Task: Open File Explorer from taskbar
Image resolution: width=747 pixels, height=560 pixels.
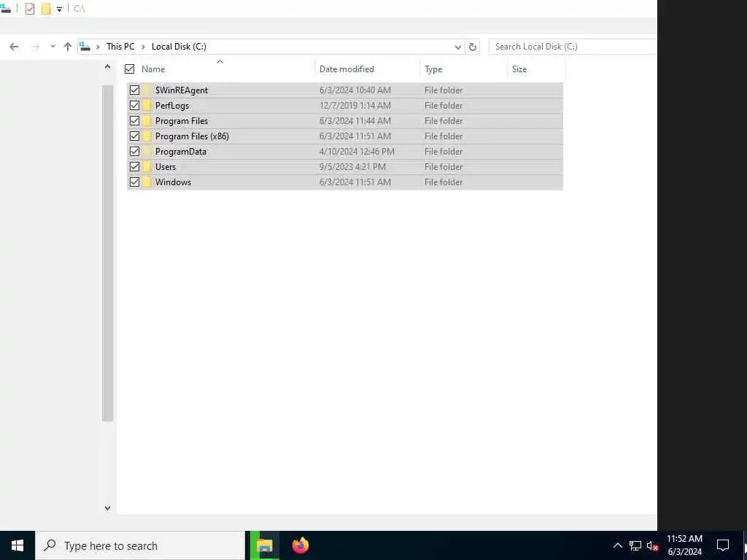Action: tap(264, 545)
